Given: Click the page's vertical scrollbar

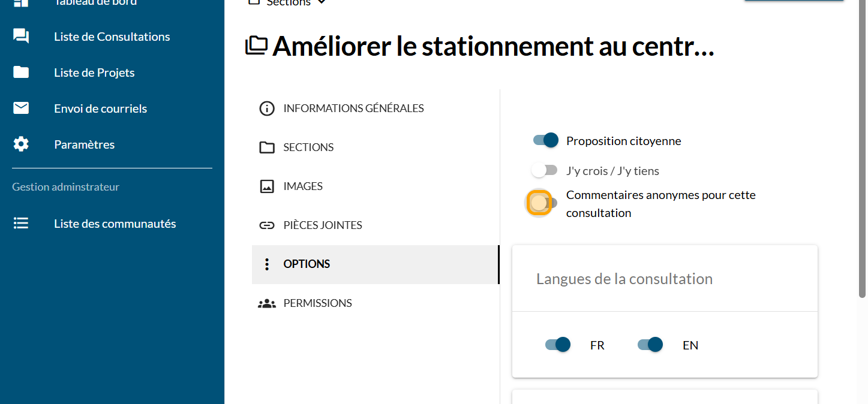Looking at the screenshot, I should pos(863,150).
